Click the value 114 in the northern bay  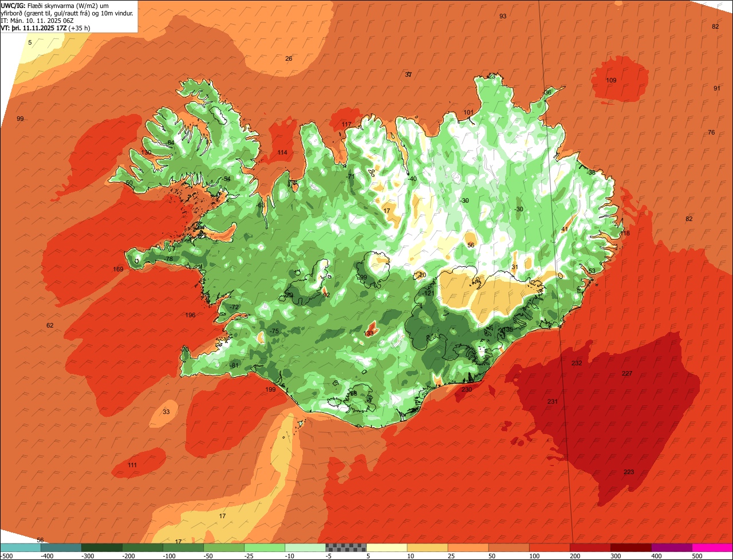click(x=282, y=152)
